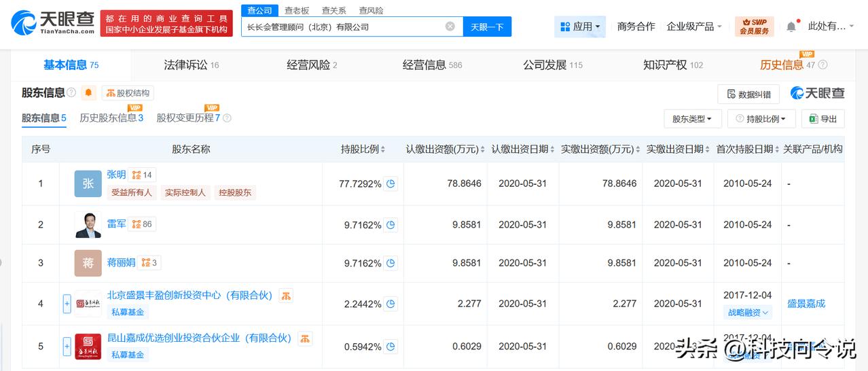
Task: Click help icon beside 历史信息
Action: tap(822, 65)
